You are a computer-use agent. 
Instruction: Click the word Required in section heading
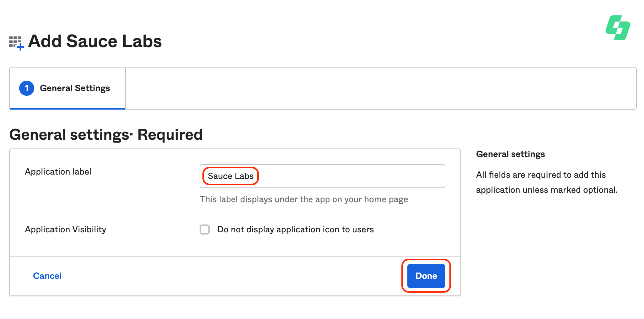click(170, 135)
